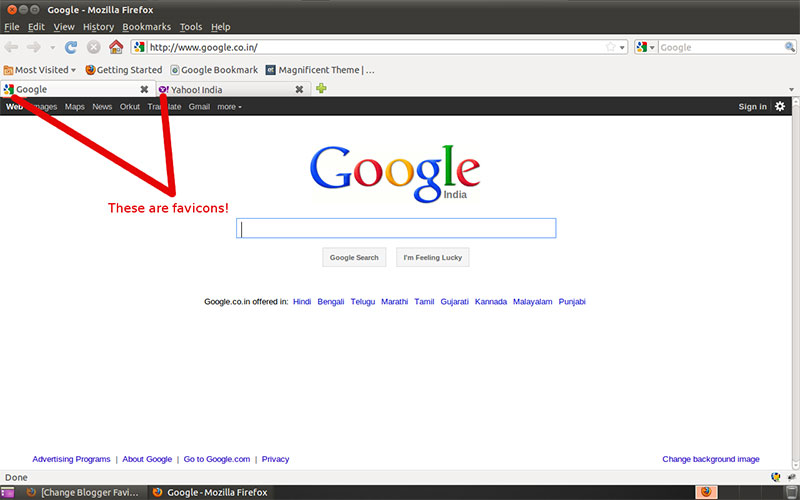Open the Edit menu
The width and height of the screenshot is (800, 500).
click(x=36, y=27)
